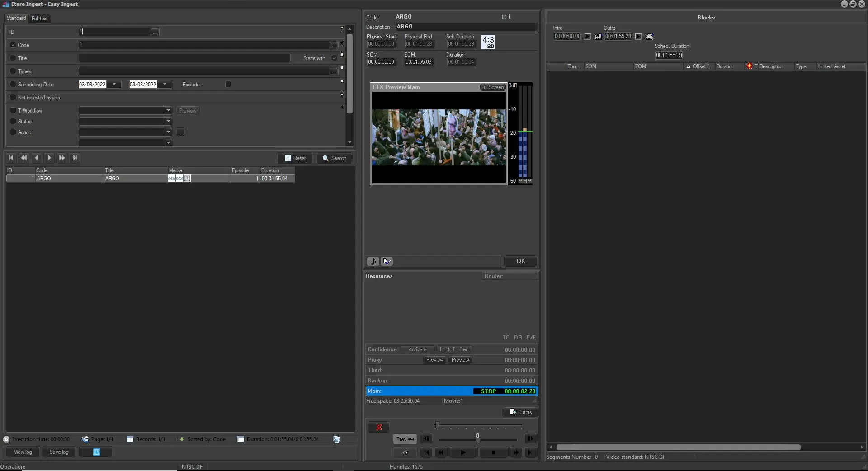Enable the Not ingested assets checkbox
Viewport: 868px width, 471px height.
[x=13, y=98]
